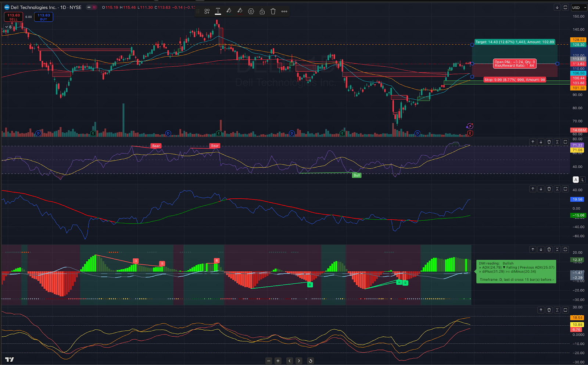Delete the bottom indicator pane
The width and height of the screenshot is (588, 365).
click(x=549, y=310)
